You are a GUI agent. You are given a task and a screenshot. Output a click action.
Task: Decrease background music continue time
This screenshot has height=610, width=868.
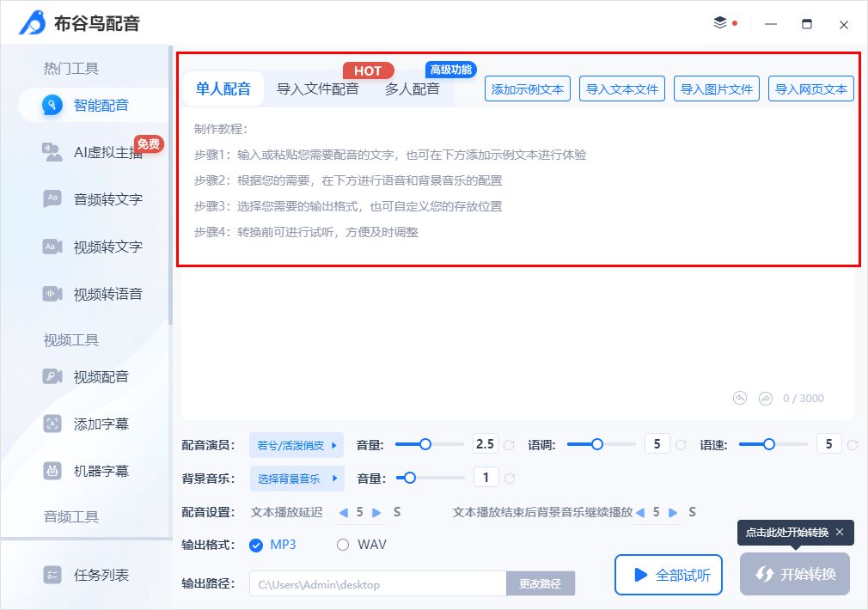(x=640, y=513)
